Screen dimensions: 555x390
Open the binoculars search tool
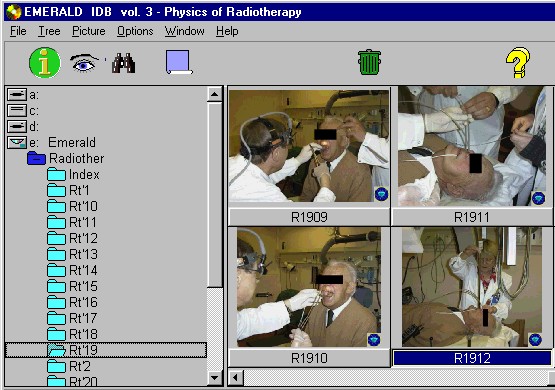(x=123, y=63)
